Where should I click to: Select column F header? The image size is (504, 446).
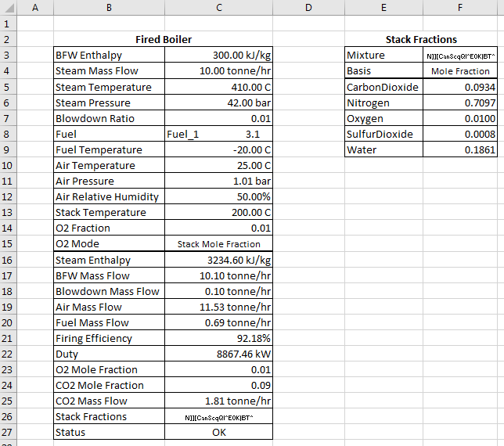click(460, 7)
